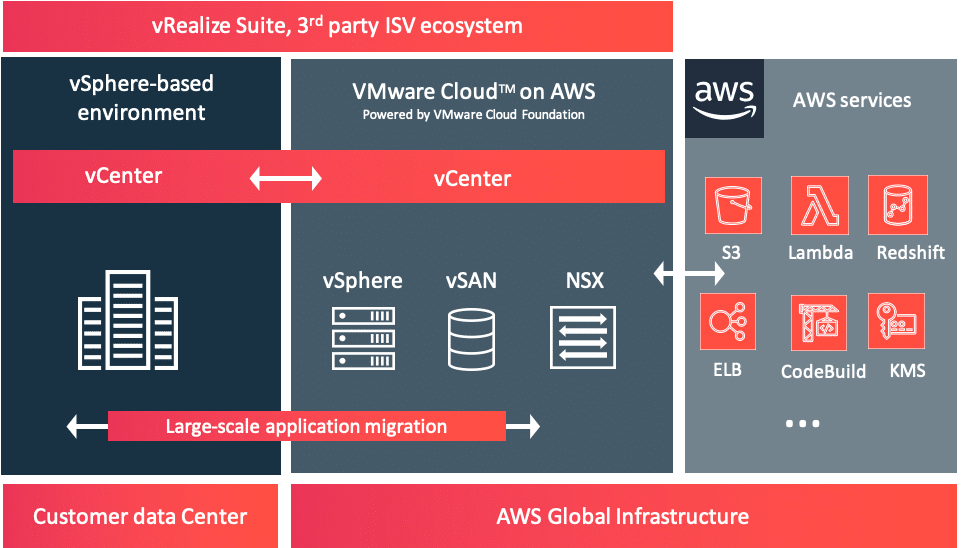Select the CodeBuild icon
Screen dimensions: 962x548
pyautogui.click(x=819, y=322)
